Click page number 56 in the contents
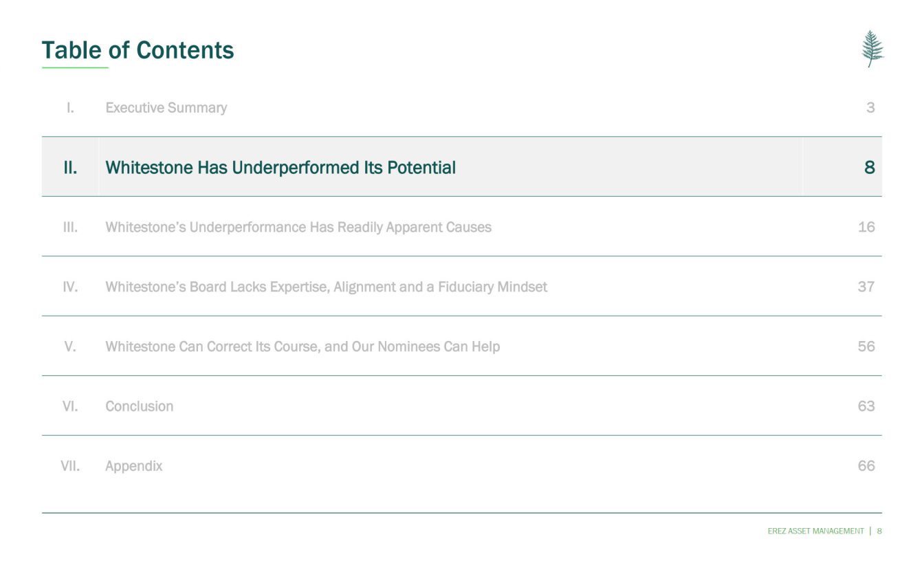Viewport: 924px width, 561px height. tap(866, 346)
